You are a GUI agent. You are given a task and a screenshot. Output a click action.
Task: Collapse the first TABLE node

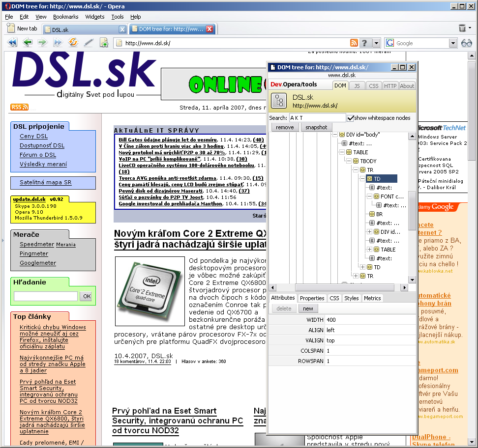(342, 152)
